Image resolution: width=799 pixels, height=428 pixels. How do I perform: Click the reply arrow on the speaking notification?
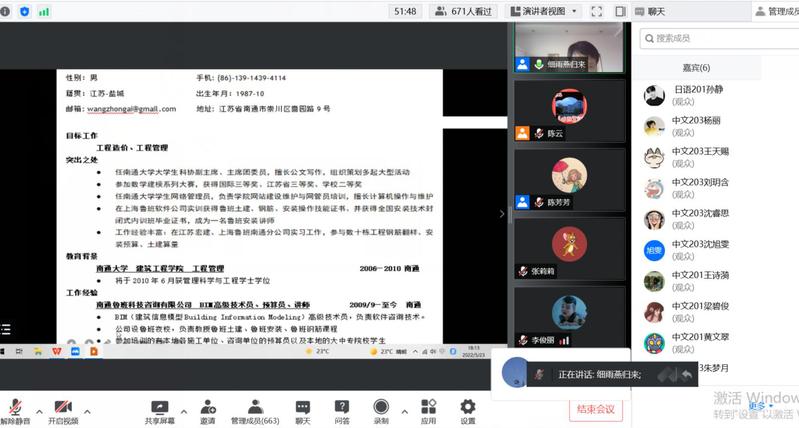coord(687,375)
